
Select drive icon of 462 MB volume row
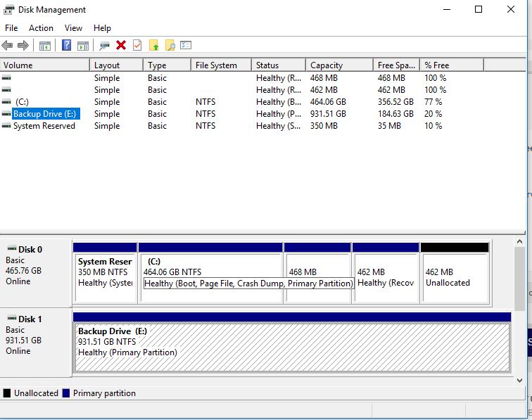(x=6, y=90)
